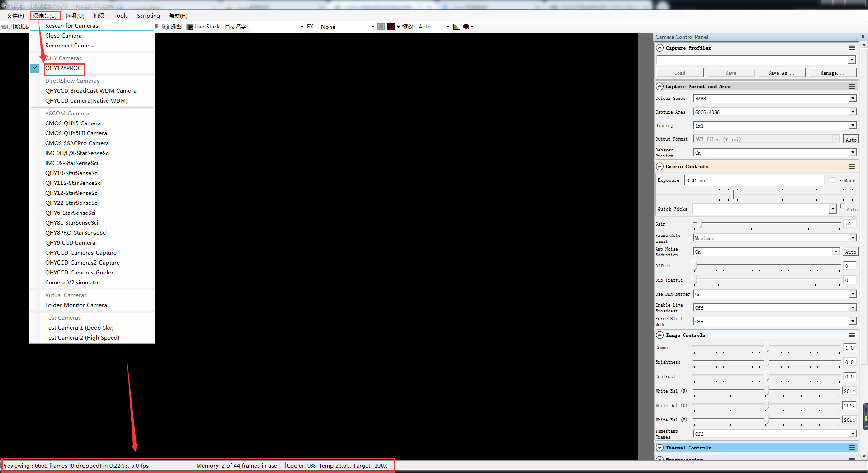
Task: Open the Scripting menu
Action: coord(148,15)
